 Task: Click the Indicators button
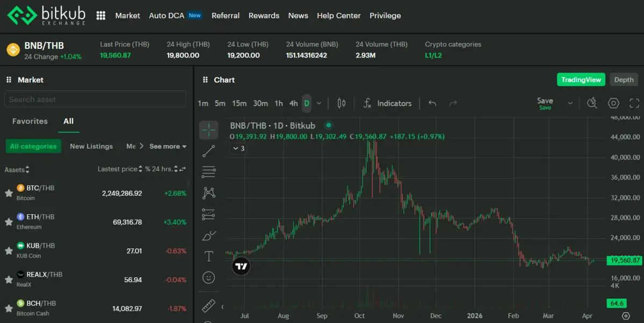point(387,103)
